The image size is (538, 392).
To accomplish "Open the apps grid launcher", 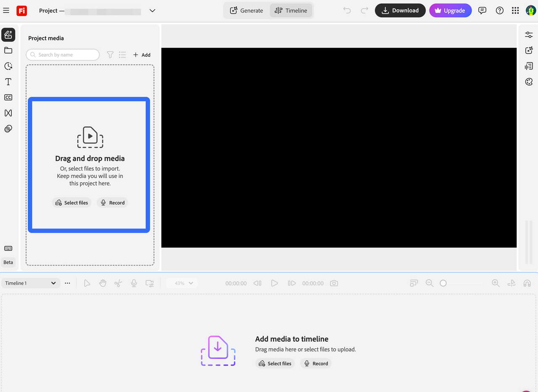I will coord(515,11).
